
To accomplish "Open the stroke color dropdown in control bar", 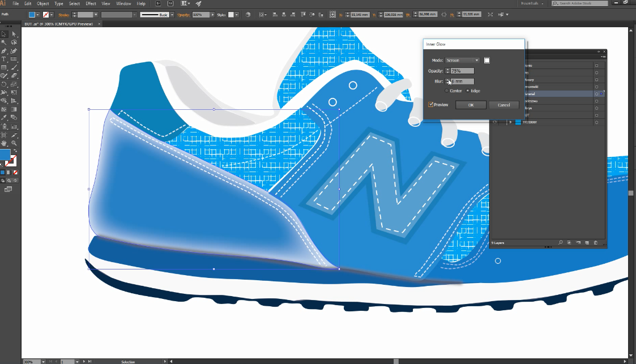I will pos(52,15).
